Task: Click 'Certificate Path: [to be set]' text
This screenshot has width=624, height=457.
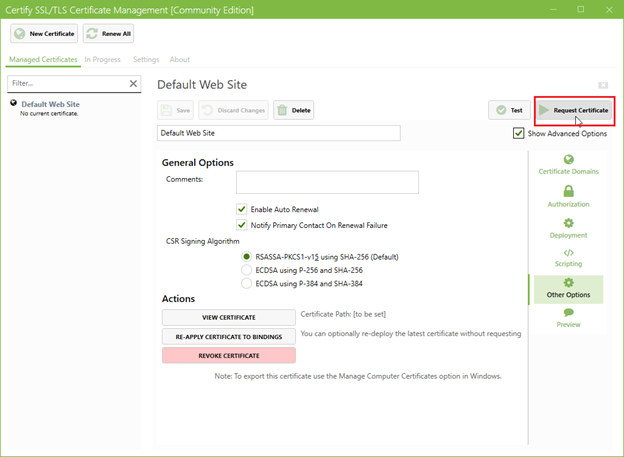Action: (343, 314)
